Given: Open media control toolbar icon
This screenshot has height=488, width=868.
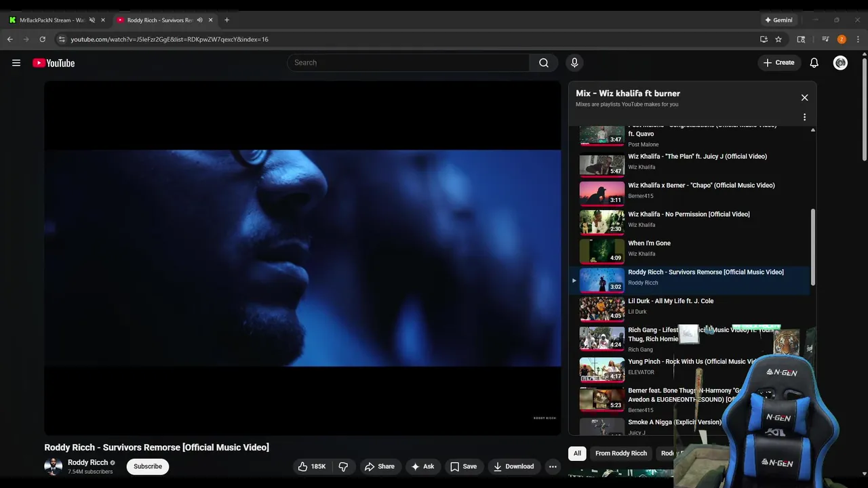Looking at the screenshot, I should click(x=825, y=39).
